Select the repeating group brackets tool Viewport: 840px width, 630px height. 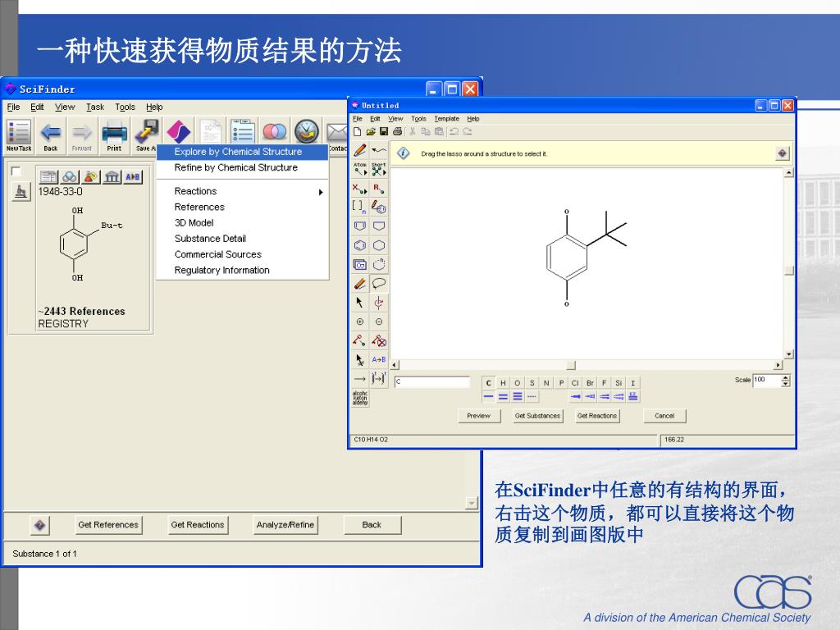pyautogui.click(x=360, y=207)
